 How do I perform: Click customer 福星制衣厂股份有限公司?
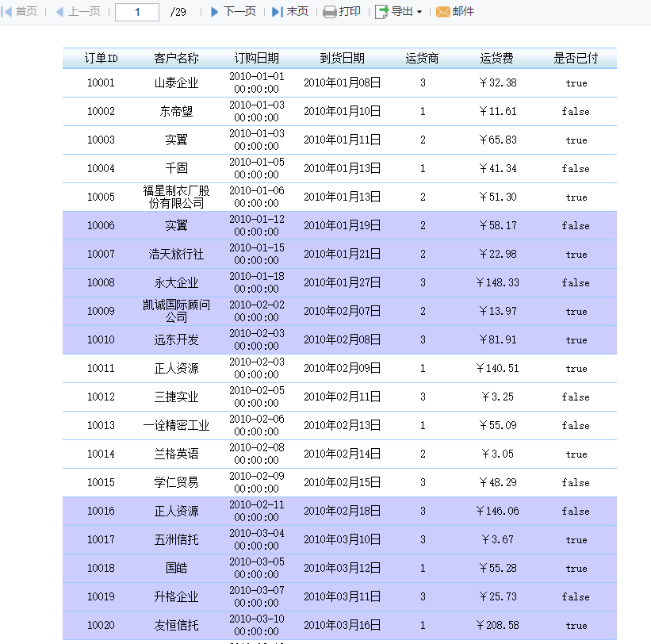pyautogui.click(x=176, y=197)
